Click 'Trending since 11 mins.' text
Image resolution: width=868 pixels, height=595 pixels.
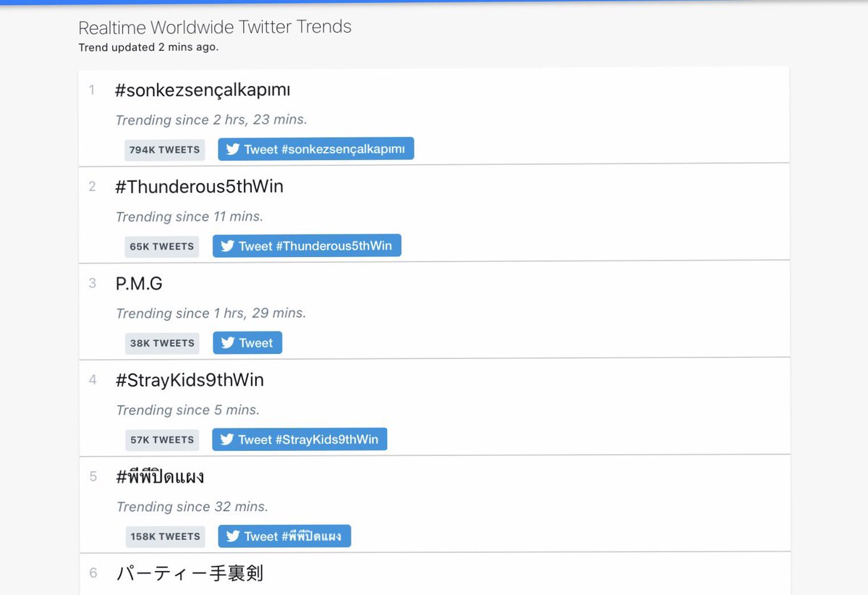[x=190, y=216]
